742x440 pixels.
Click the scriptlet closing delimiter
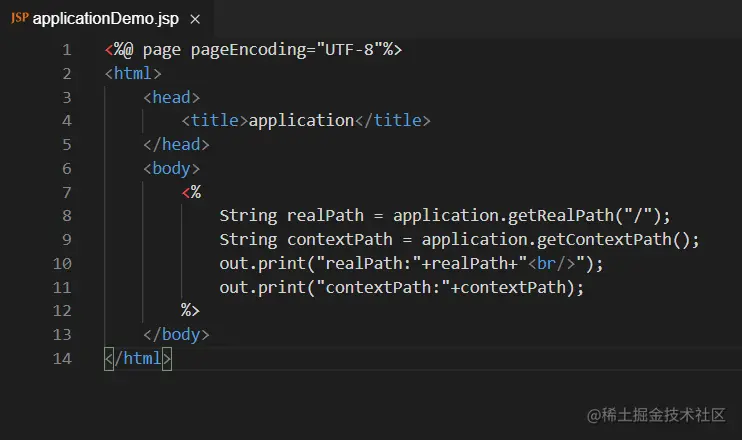[x=190, y=311]
